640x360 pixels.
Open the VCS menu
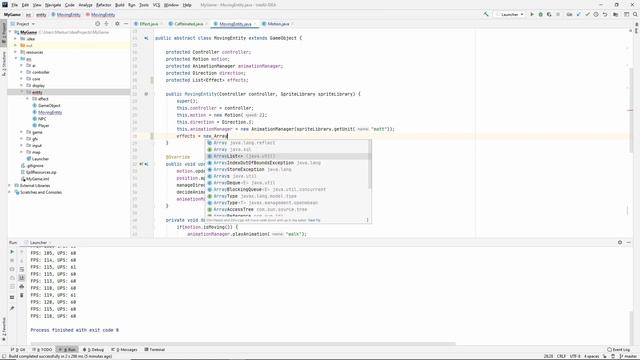pos(156,5)
